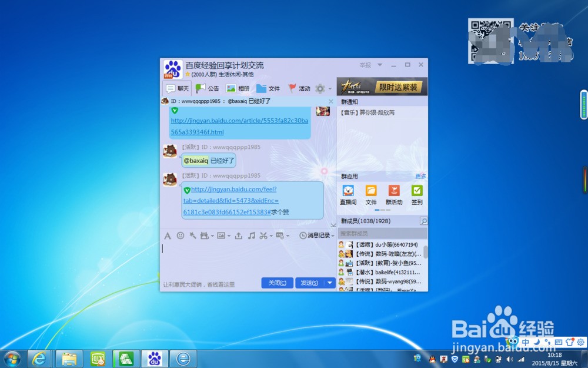Viewport: 588px width, 368px height.
Task: Open the iQIYI taskbar icon
Action: (98, 359)
